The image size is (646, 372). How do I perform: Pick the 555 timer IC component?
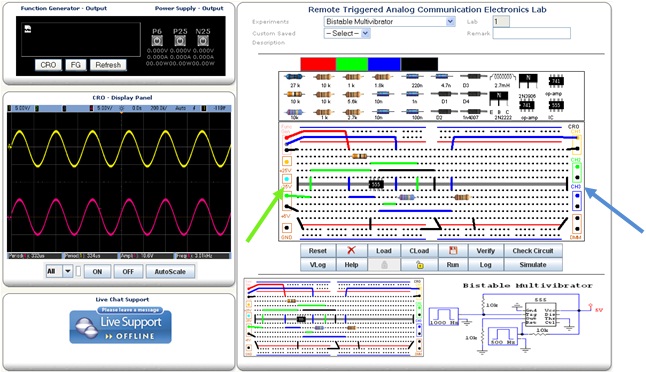pos(556,105)
